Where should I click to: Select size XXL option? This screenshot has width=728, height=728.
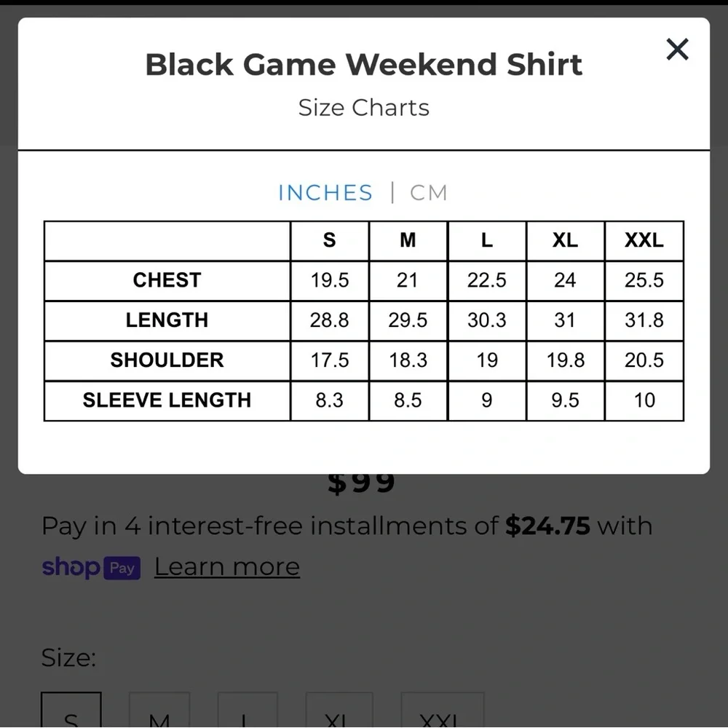point(443,709)
